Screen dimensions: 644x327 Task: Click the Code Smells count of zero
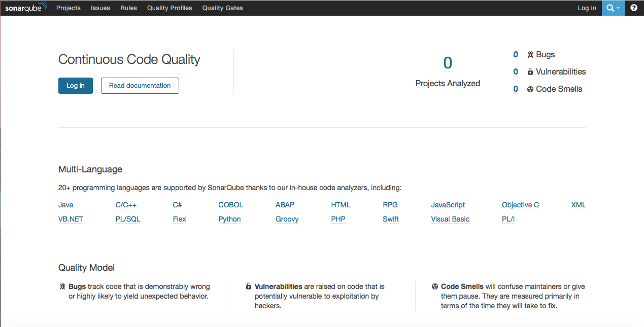(516, 89)
